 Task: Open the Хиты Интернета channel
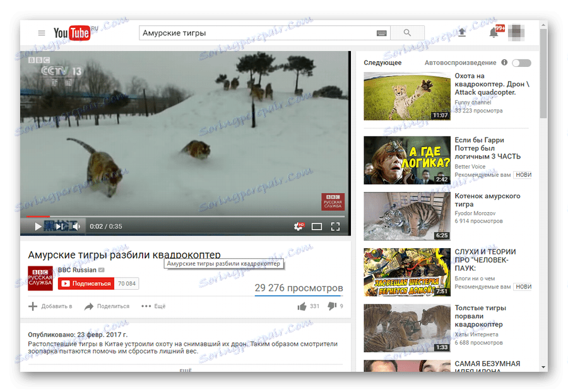476,335
